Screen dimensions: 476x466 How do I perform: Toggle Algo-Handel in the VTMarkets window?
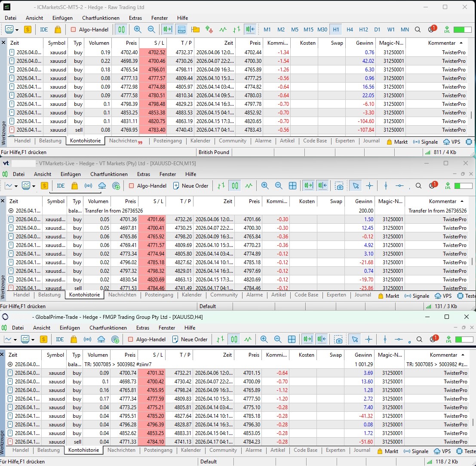point(147,185)
